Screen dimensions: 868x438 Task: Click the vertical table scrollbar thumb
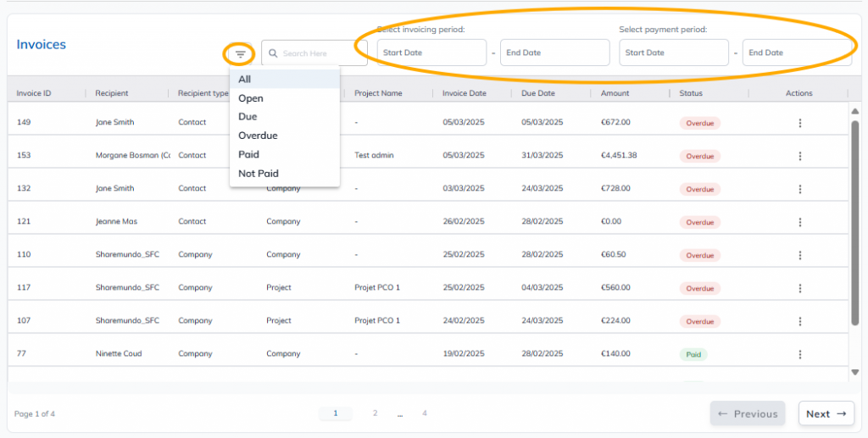tap(854, 220)
